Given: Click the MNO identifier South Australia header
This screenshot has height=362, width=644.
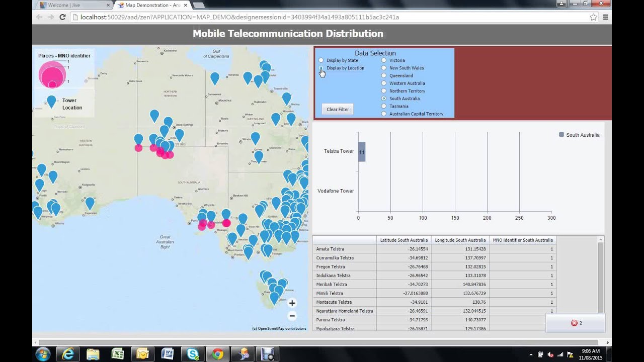Looking at the screenshot, I should point(523,240).
